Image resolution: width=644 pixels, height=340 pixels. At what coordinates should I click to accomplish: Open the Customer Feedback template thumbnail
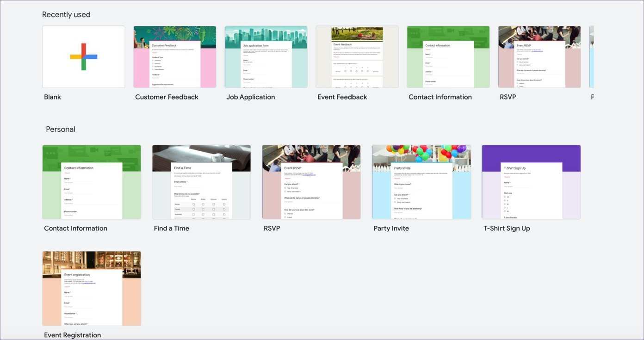[x=174, y=57]
